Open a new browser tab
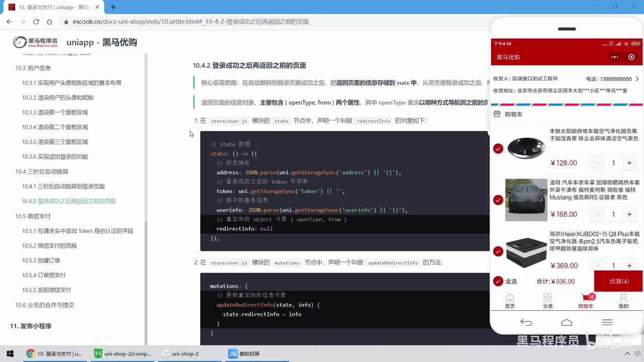This screenshot has height=362, width=644. [x=113, y=7]
